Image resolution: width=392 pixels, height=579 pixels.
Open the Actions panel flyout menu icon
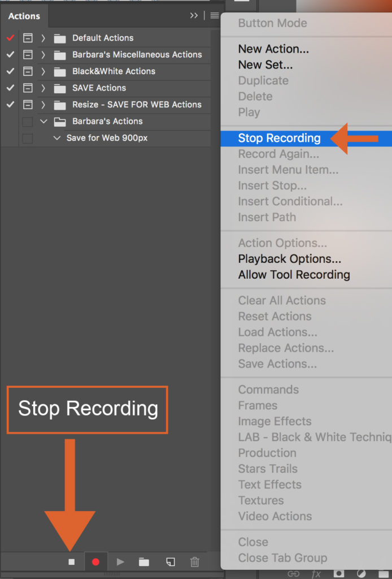(x=214, y=15)
